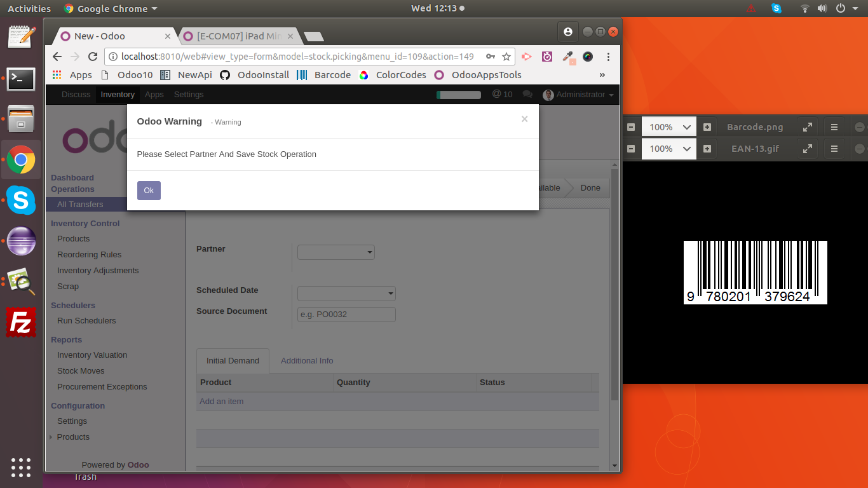Image resolution: width=868 pixels, height=488 pixels.
Task: Bookmark this page with star icon
Action: (x=506, y=57)
